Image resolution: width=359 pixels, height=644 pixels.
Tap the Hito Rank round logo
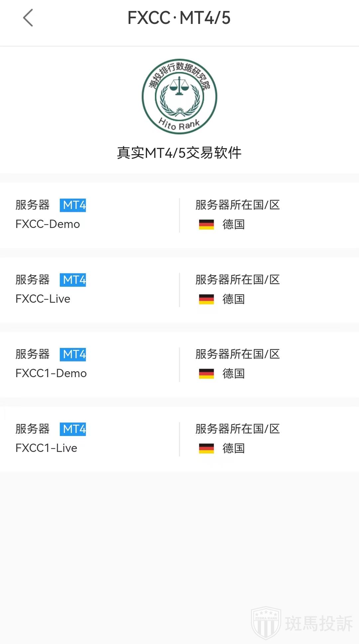coord(179,97)
